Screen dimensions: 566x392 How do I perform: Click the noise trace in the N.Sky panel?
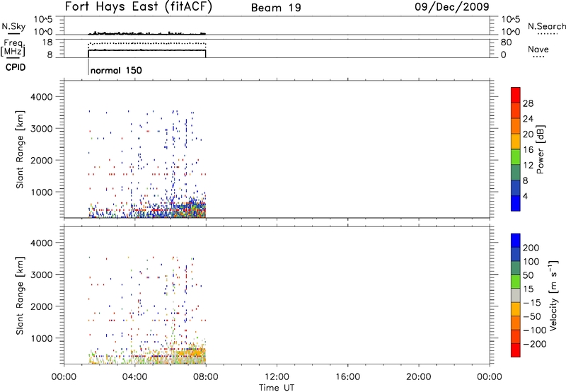147,33
